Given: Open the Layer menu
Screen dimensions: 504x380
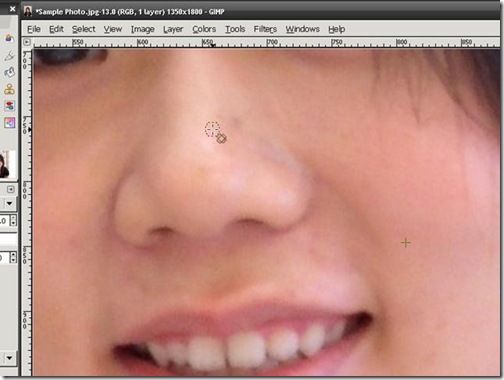Looking at the screenshot, I should [x=173, y=29].
